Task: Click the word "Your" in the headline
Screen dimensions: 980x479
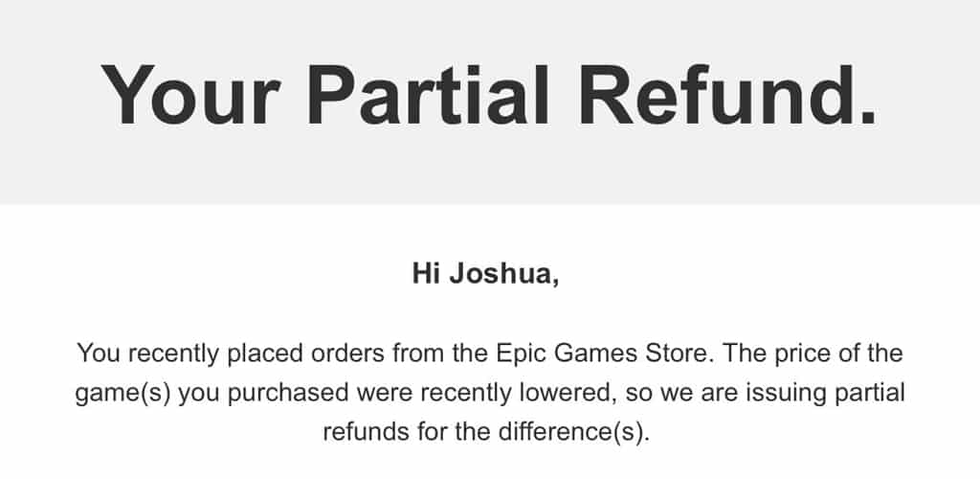Action: [x=190, y=95]
